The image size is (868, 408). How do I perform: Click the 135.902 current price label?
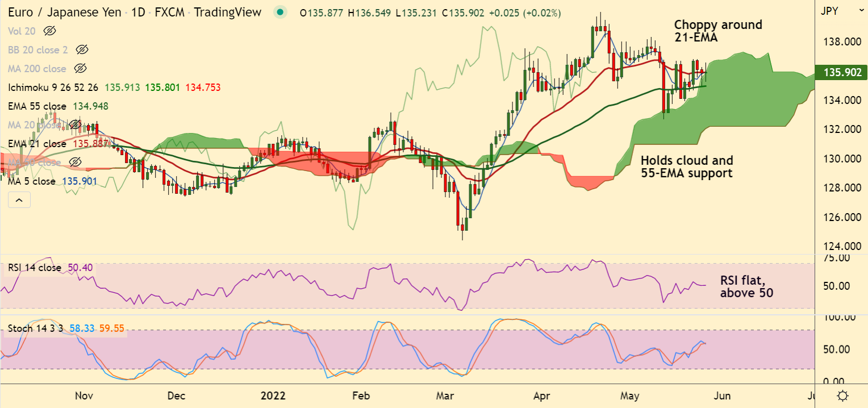tap(841, 72)
